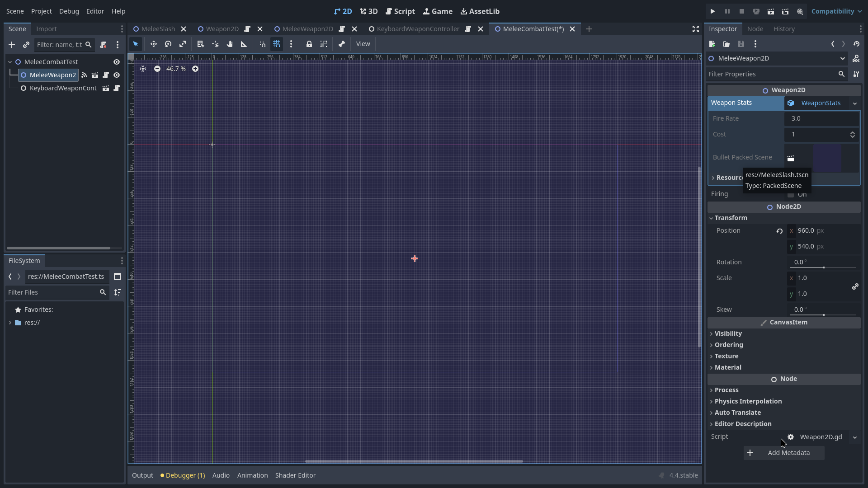Click the Filter Properties search field

[771, 74]
